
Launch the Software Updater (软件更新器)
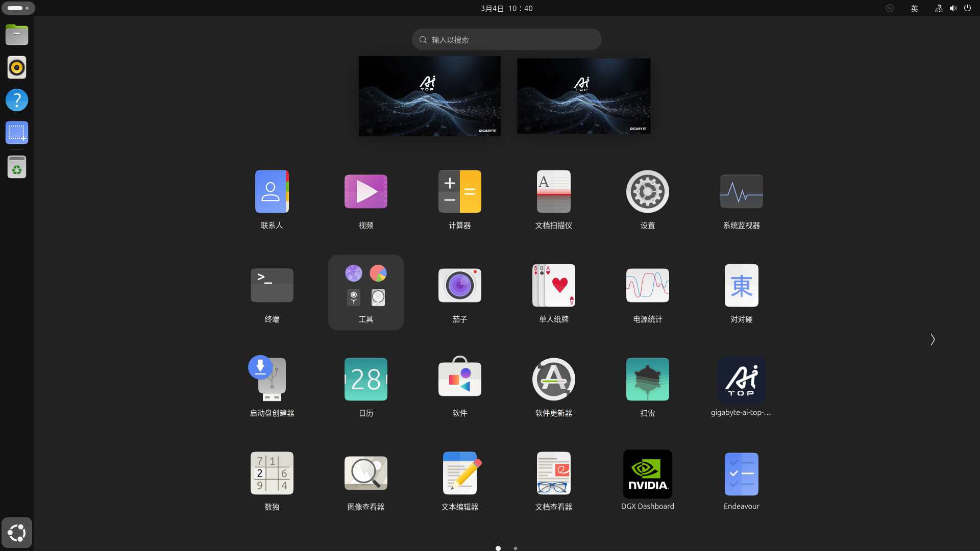(553, 381)
